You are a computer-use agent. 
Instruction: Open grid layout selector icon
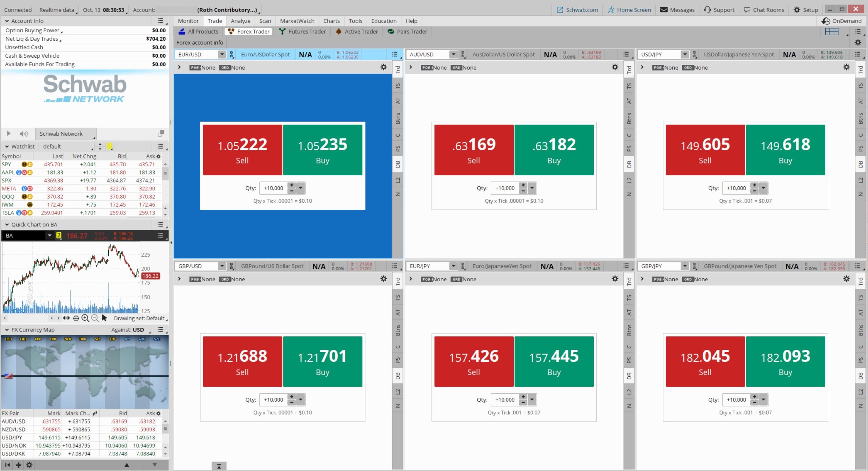[832, 32]
